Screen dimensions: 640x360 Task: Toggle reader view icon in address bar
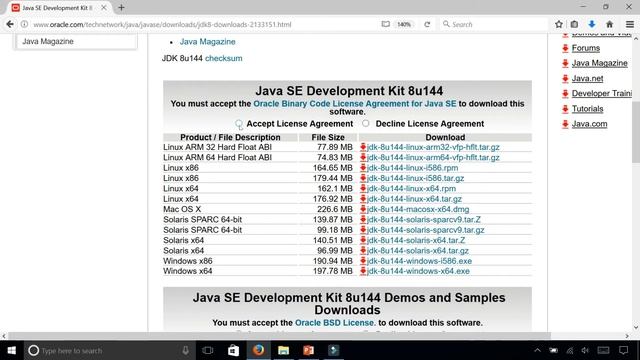tap(385, 24)
